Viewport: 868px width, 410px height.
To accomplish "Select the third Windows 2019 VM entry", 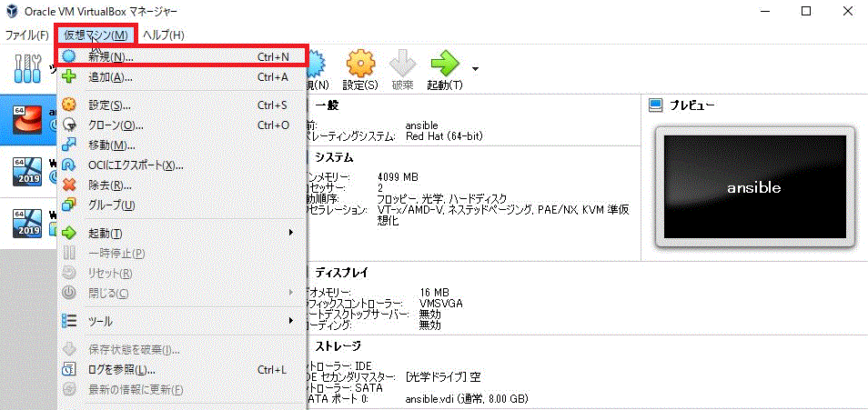I will coord(26,222).
